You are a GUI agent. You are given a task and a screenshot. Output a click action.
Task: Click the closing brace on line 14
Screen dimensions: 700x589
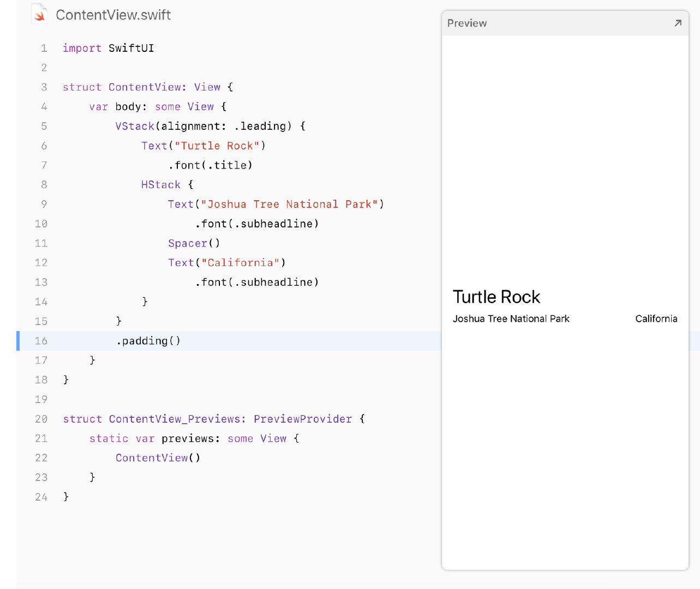coord(145,302)
